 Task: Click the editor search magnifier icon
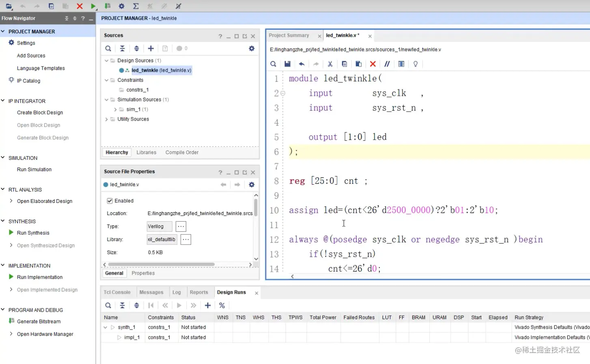pos(273,64)
